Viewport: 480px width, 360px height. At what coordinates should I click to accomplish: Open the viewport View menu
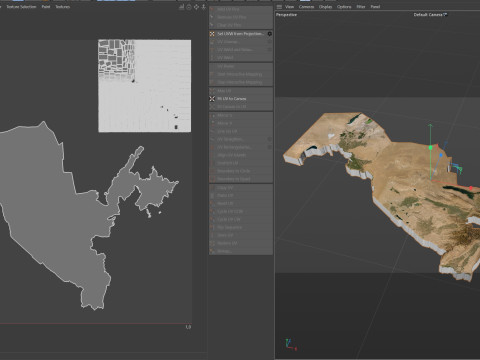tap(289, 7)
